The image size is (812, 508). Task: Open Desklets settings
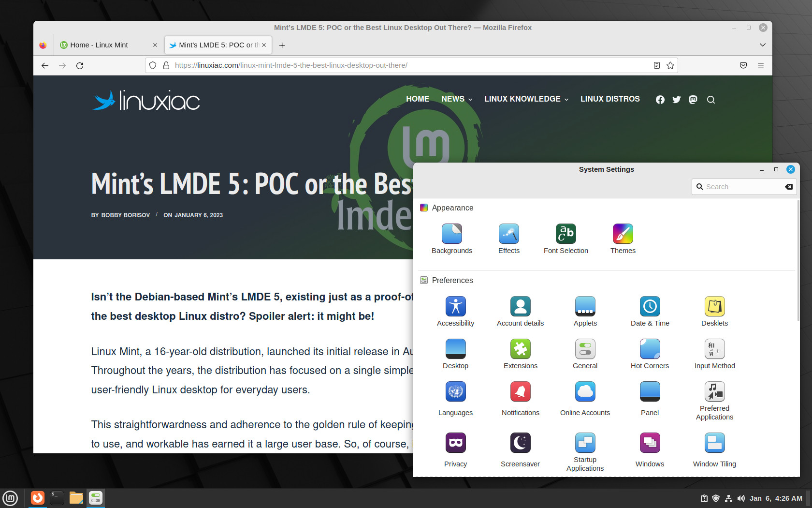coord(715,312)
